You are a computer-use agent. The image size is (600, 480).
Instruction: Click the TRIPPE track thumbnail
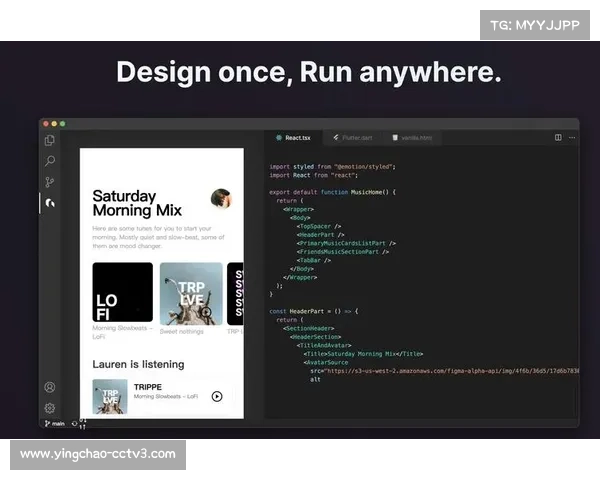click(110, 396)
